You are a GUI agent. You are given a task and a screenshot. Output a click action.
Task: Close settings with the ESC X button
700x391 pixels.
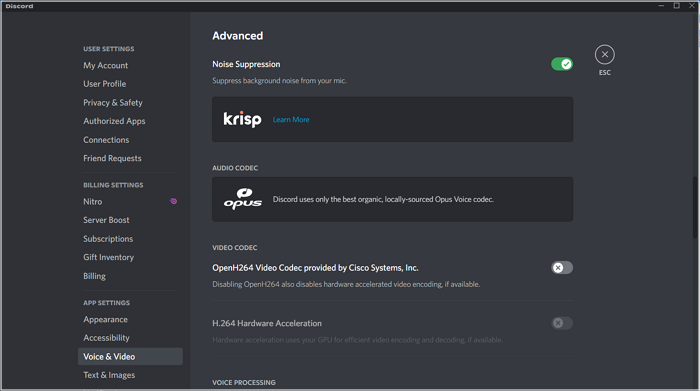point(604,54)
